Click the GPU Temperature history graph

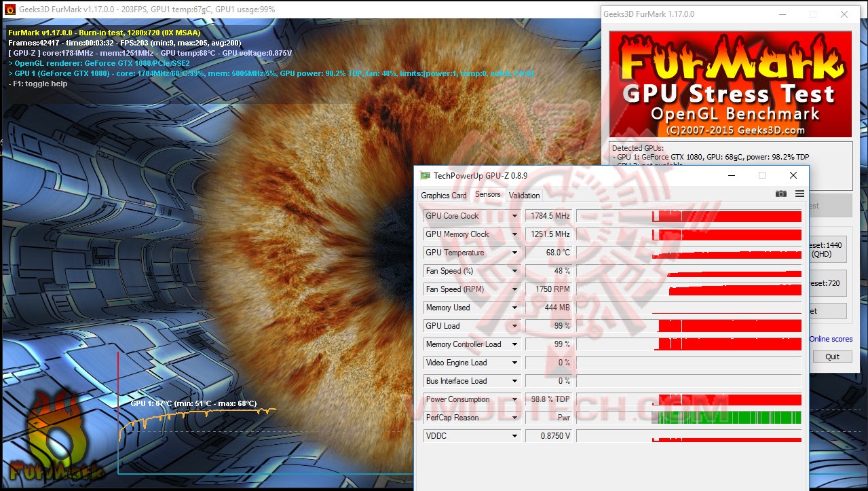click(x=689, y=253)
